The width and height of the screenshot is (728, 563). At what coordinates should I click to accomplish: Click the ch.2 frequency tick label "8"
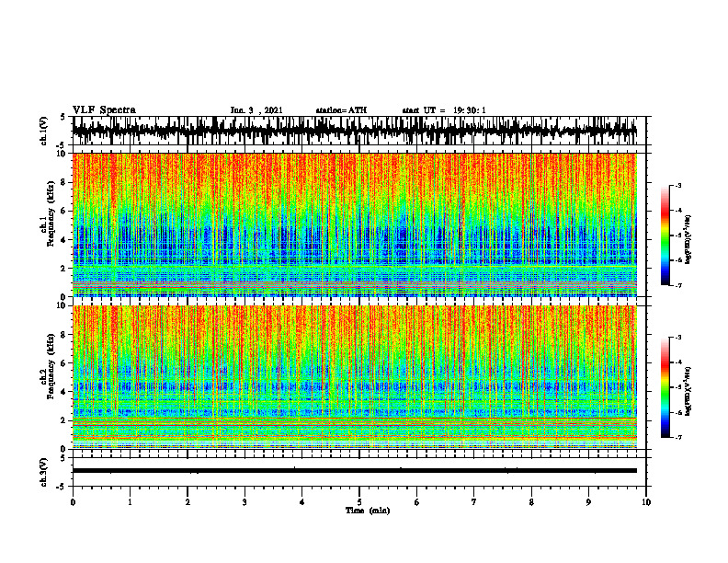(64, 335)
